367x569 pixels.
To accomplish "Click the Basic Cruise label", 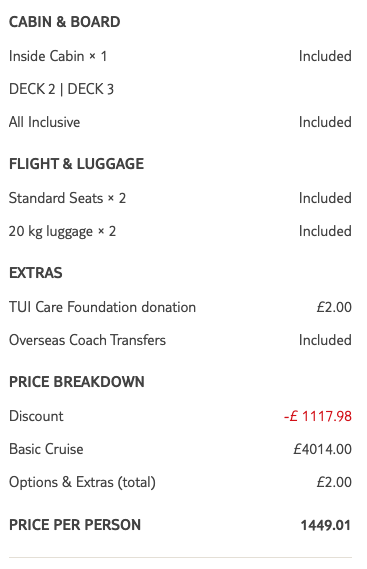I will coord(46,449).
